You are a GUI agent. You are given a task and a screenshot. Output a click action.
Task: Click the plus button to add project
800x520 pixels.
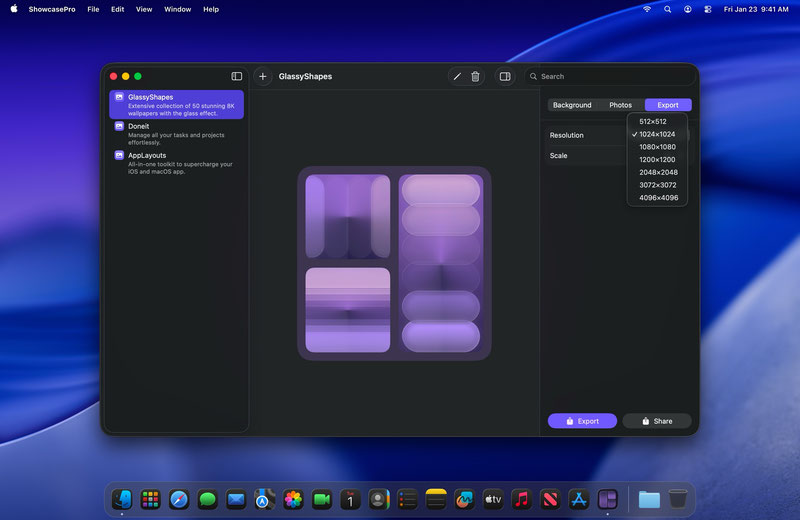tap(263, 76)
